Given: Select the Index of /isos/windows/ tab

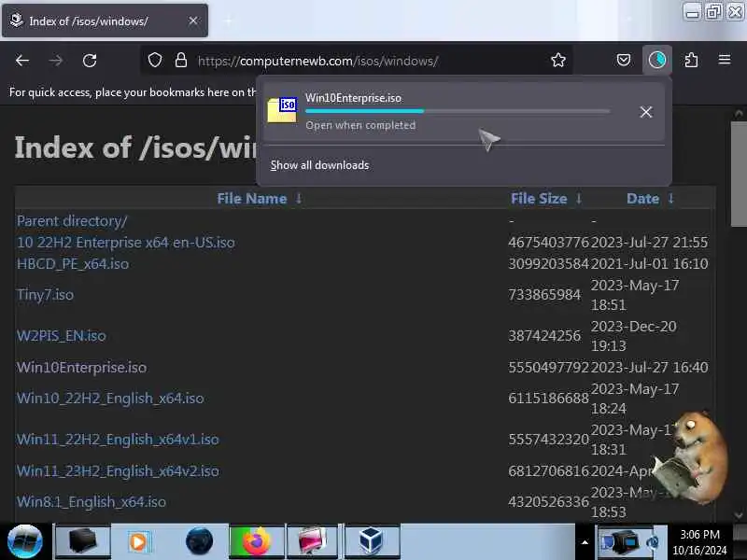Looking at the screenshot, I should pyautogui.click(x=105, y=21).
